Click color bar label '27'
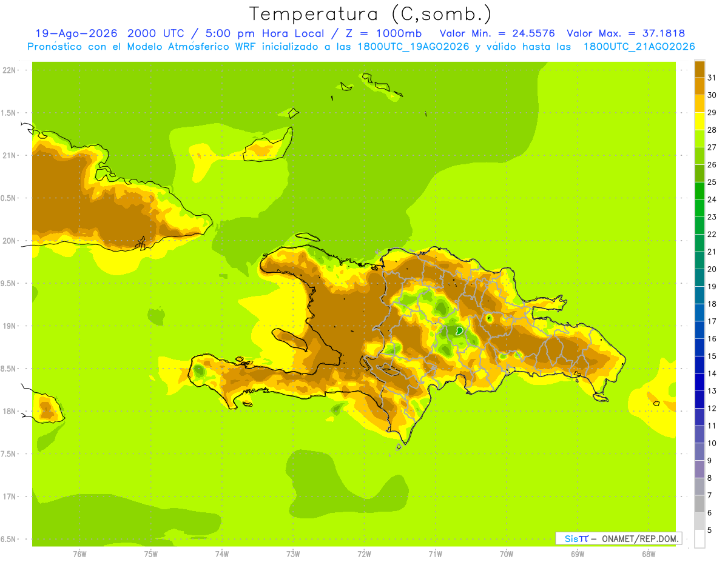The height and width of the screenshot is (562, 728). coord(712,147)
